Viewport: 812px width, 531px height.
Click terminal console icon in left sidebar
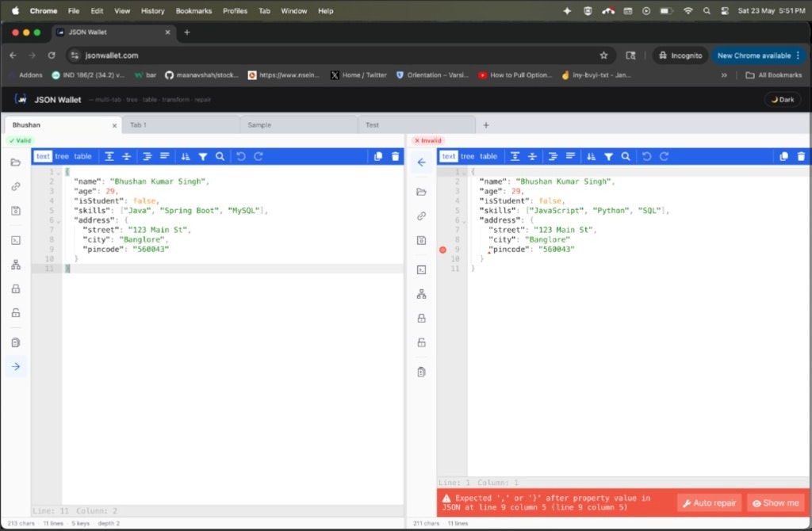click(x=16, y=240)
